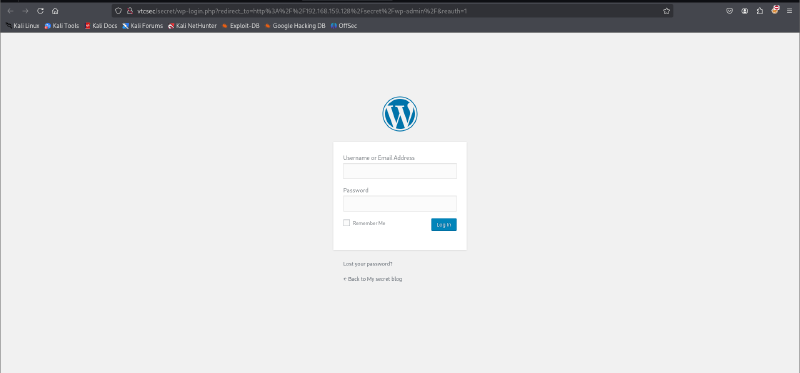This screenshot has width=800, height=373.
Task: Go forward with the toolbar arrow
Action: (x=25, y=11)
